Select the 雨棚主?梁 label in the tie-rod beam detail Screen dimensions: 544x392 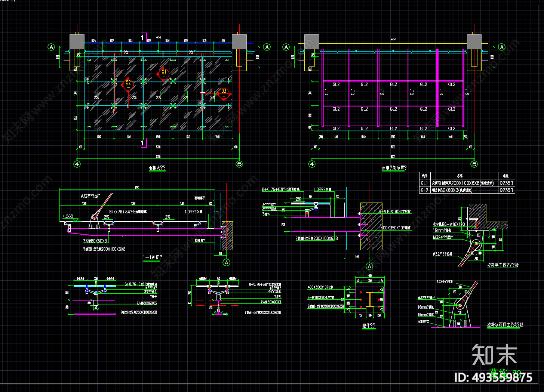pos(424,321)
